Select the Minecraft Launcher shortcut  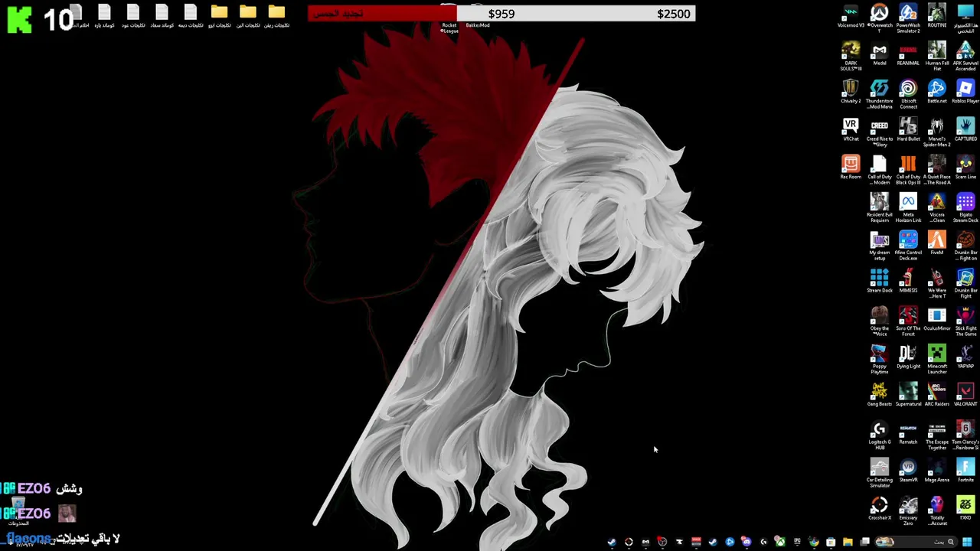936,359
